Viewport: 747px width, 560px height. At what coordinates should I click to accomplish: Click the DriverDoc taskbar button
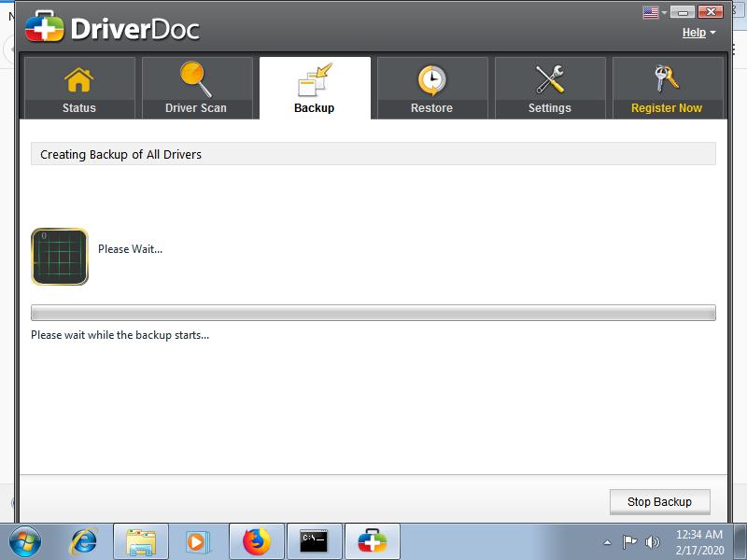tap(373, 541)
